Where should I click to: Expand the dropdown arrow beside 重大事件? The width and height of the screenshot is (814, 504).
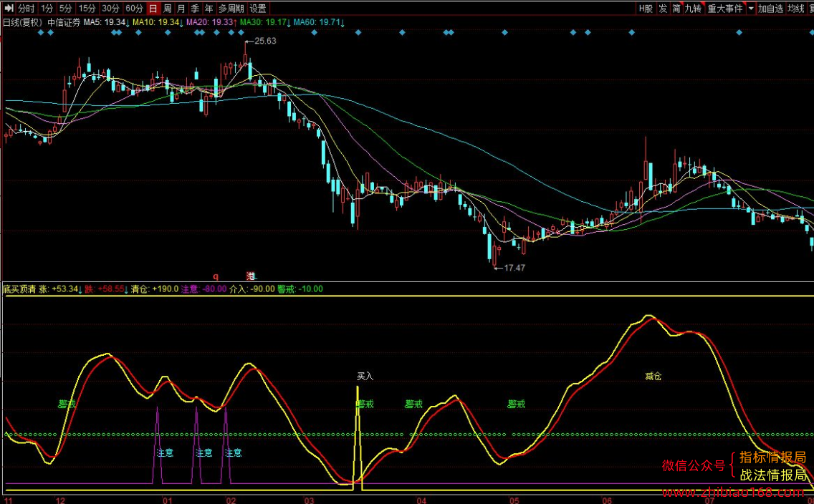pyautogui.click(x=751, y=9)
